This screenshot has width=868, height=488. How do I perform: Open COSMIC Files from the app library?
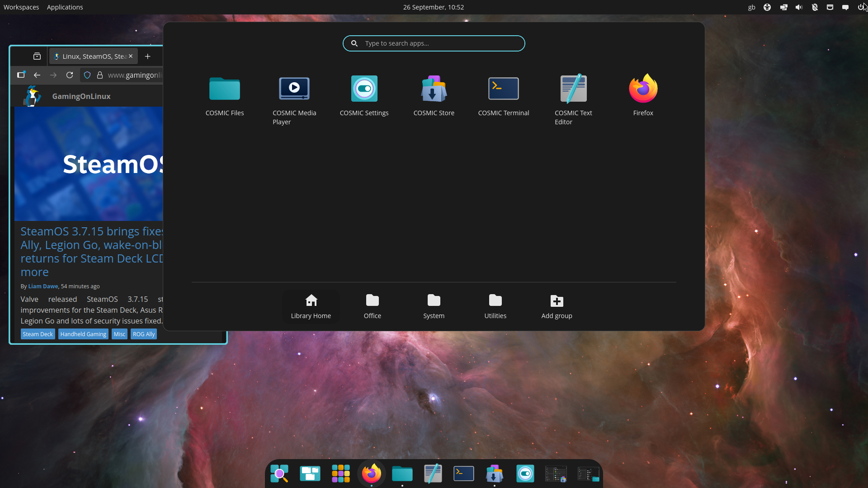coord(225,96)
